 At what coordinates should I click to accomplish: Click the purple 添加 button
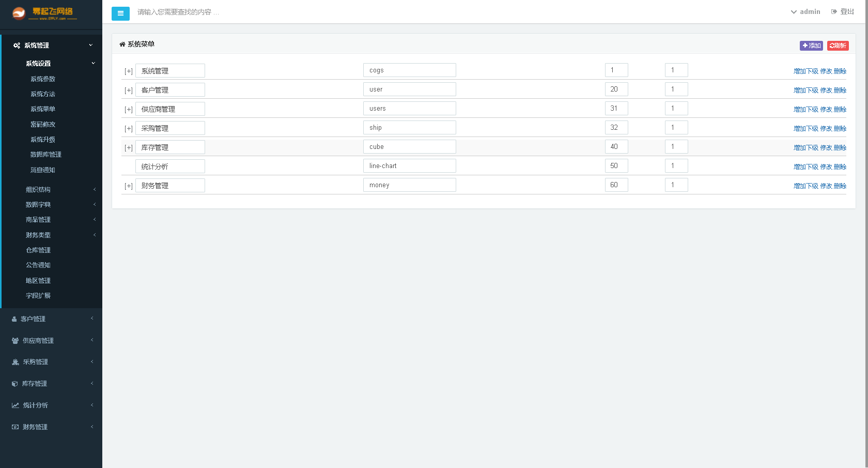click(811, 46)
